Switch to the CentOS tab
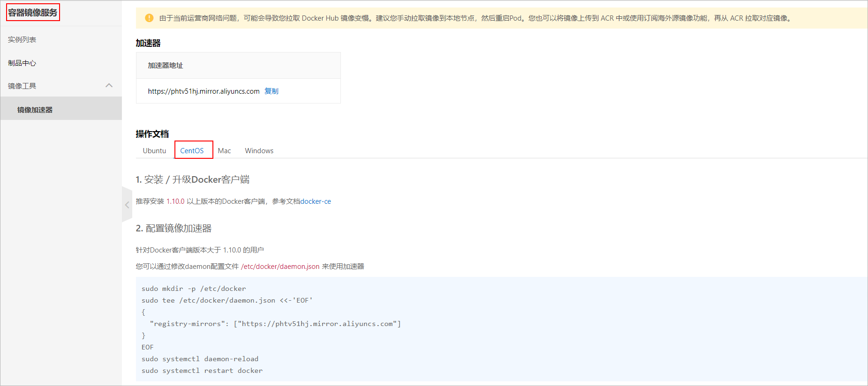 tap(192, 151)
